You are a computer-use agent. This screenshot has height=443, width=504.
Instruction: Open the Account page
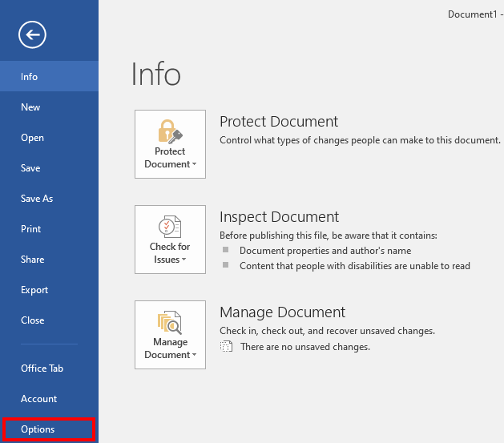tap(49, 399)
